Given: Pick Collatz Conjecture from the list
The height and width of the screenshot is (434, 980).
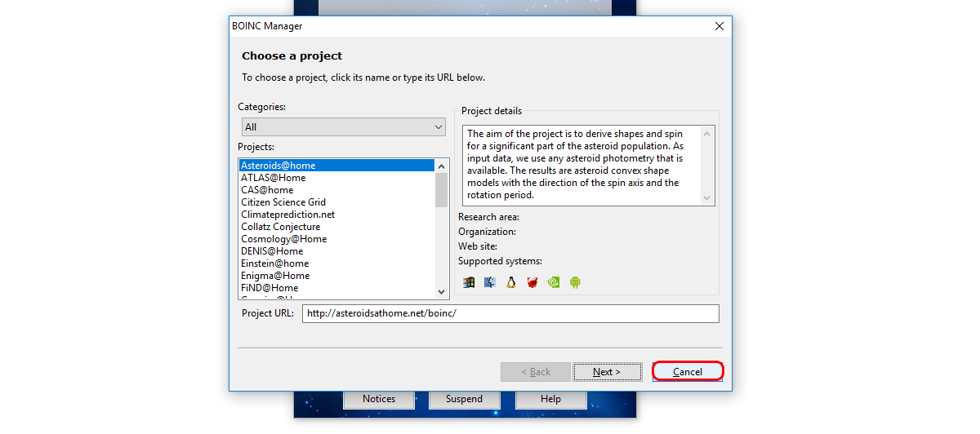Looking at the screenshot, I should click(337, 227).
